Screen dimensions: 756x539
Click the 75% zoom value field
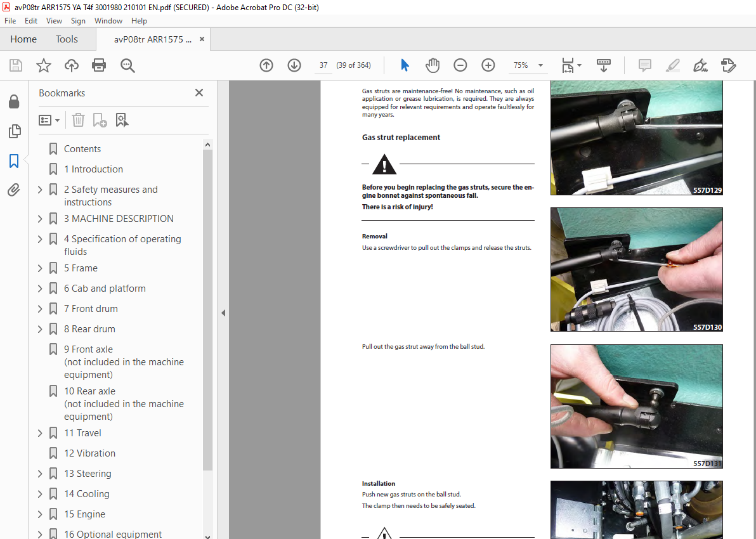(521, 65)
